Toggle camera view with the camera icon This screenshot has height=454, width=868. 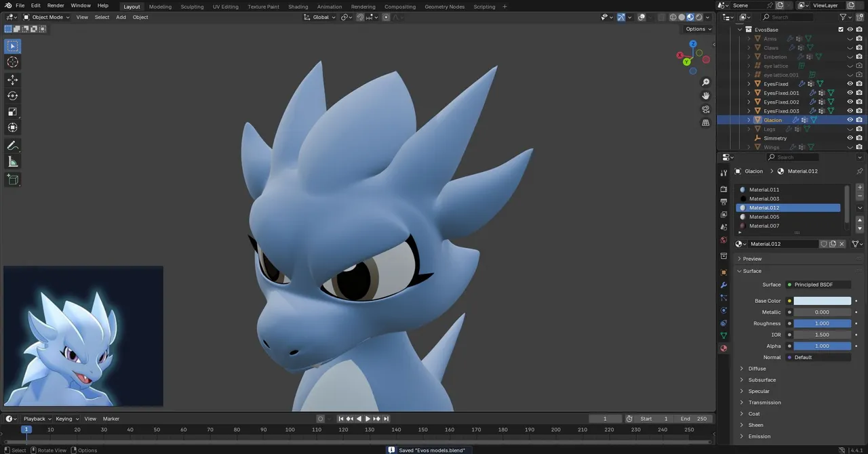click(x=706, y=109)
